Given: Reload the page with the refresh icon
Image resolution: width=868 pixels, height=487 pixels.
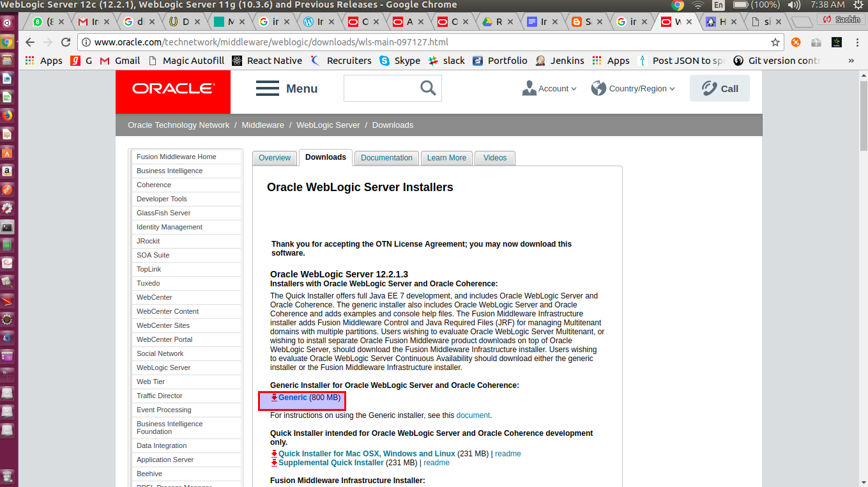Looking at the screenshot, I should point(66,43).
